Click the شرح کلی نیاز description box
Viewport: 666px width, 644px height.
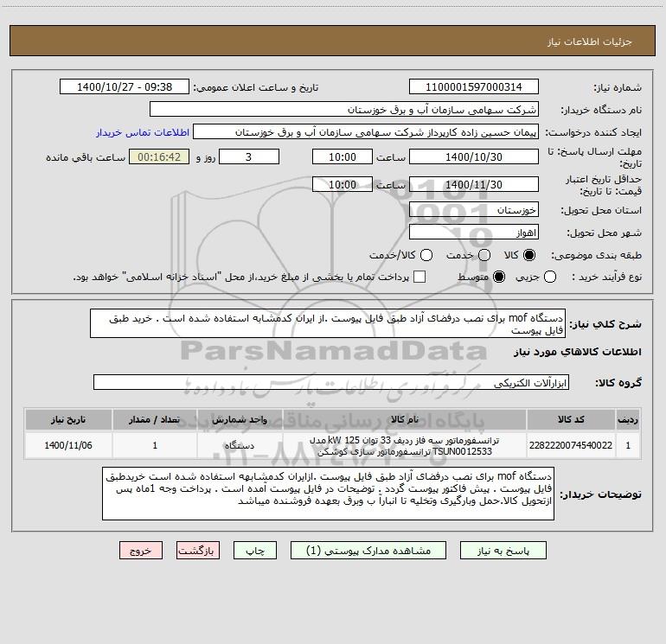pyautogui.click(x=328, y=323)
